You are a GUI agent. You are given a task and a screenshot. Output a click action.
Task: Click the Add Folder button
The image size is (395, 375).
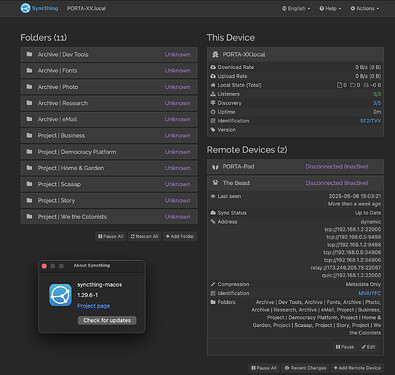(180, 236)
